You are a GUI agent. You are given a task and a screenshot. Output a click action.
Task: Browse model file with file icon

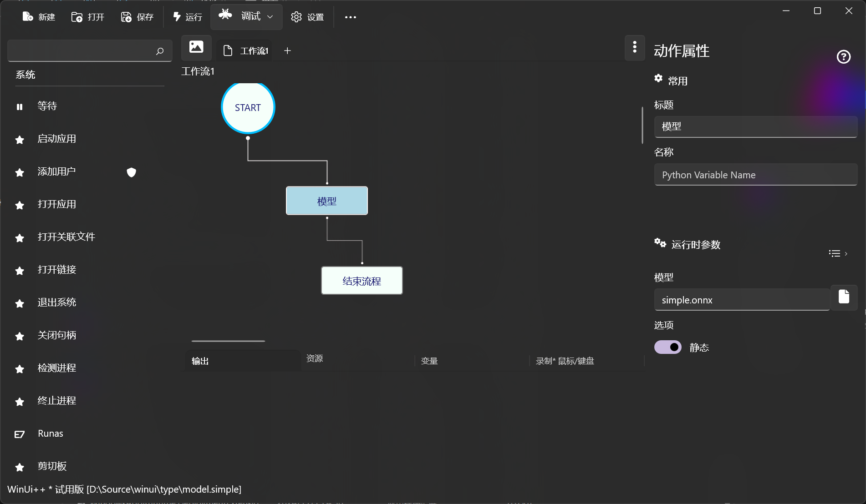(844, 297)
